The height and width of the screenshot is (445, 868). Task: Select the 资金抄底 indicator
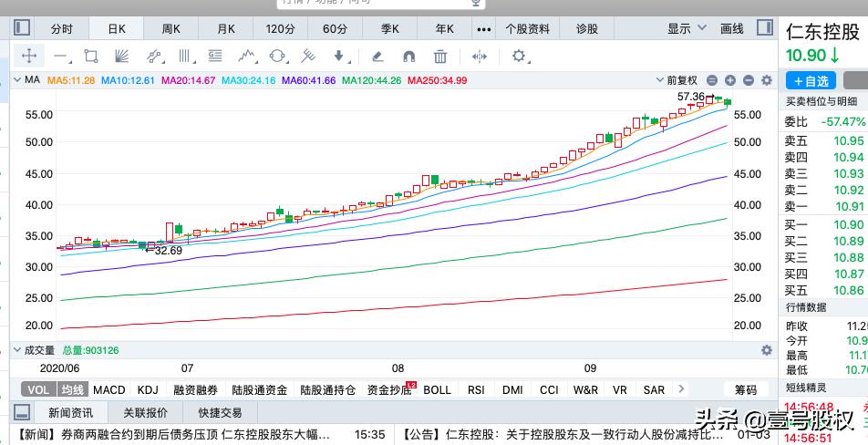coord(389,389)
